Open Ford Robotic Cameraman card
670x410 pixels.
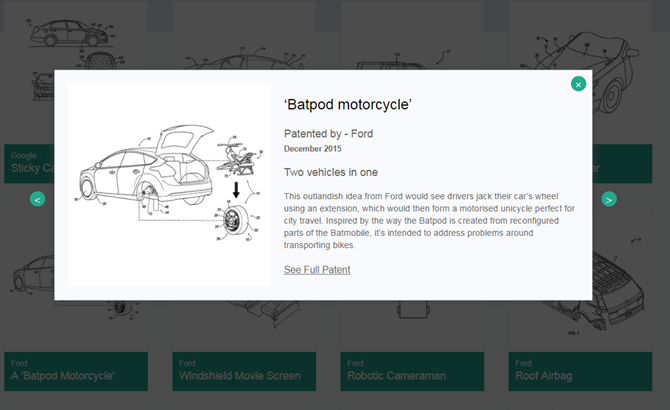[412, 371]
